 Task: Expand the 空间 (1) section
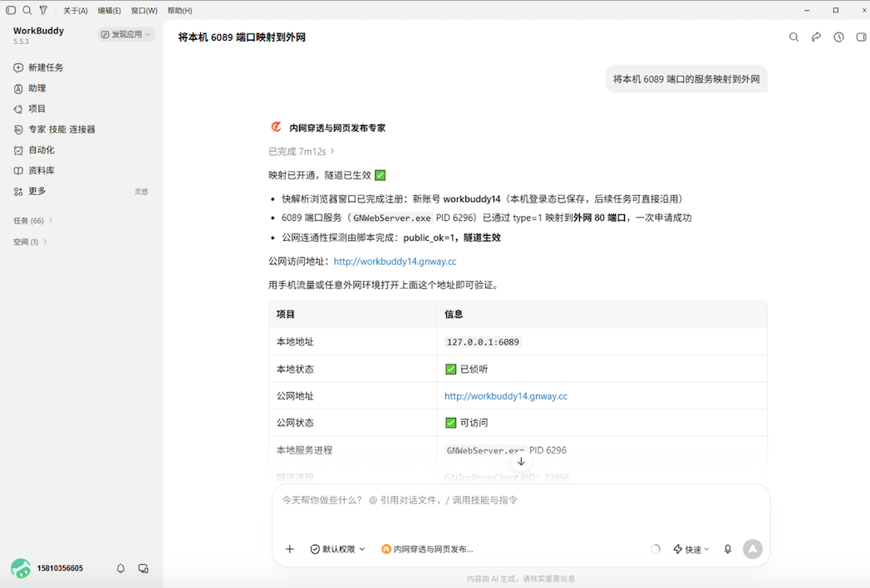tap(31, 242)
